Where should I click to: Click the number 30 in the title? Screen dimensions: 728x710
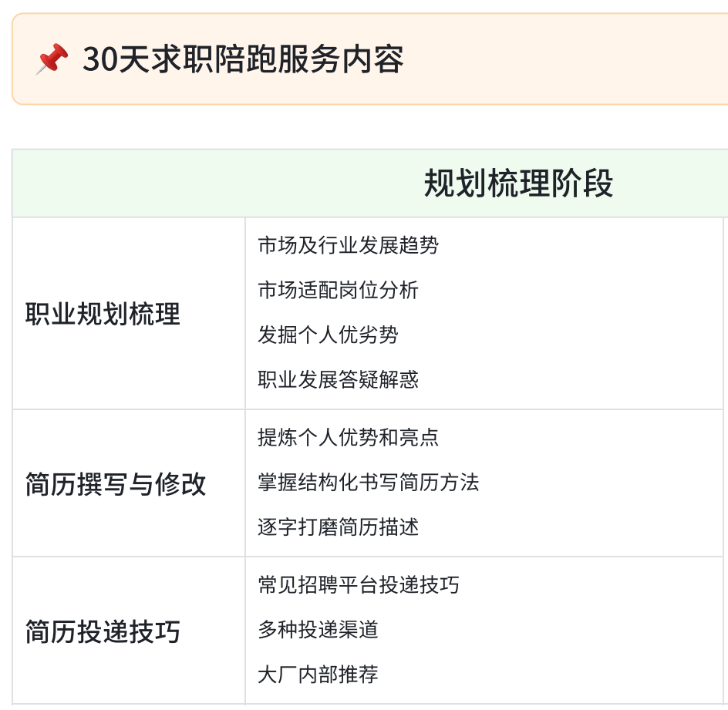98,59
